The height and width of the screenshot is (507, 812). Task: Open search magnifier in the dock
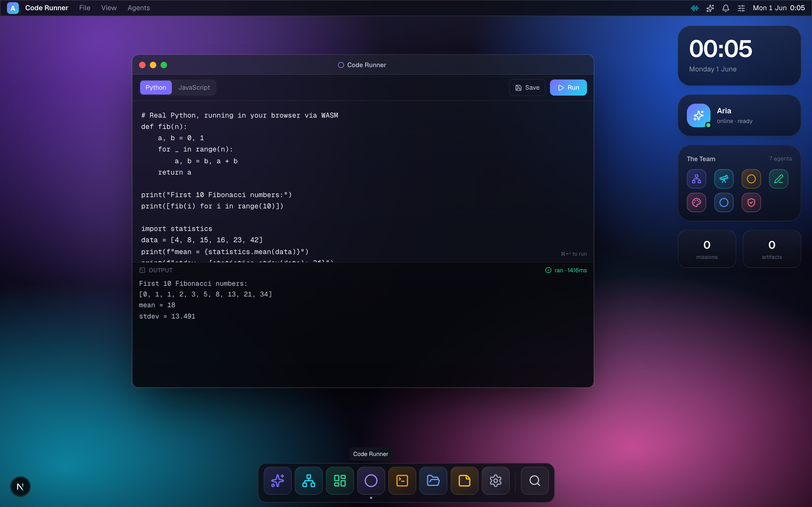[535, 480]
